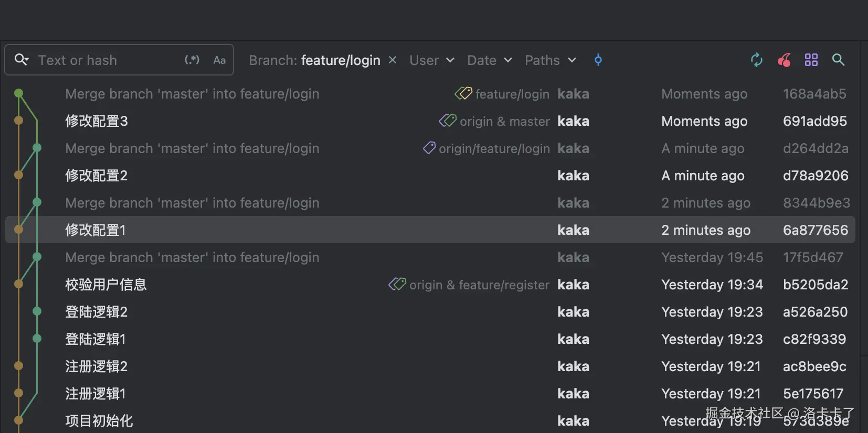
Task: Open IntelliSort grid options icon
Action: tap(811, 60)
